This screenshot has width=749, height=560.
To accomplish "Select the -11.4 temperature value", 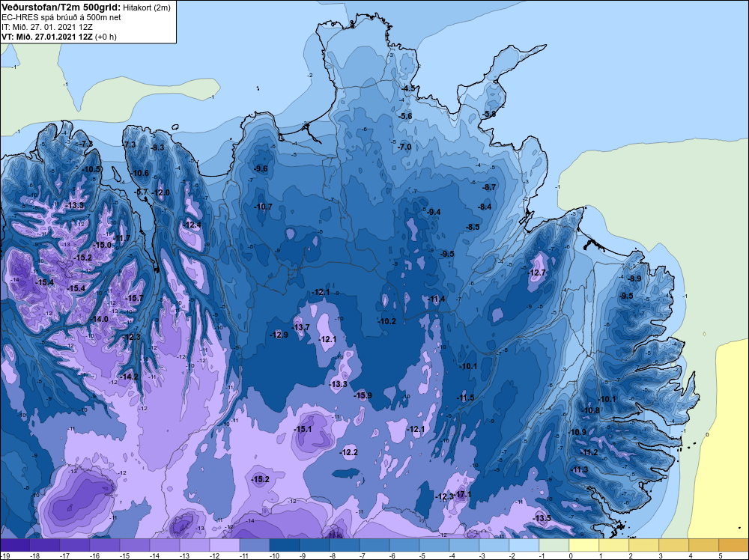I will [x=437, y=299].
